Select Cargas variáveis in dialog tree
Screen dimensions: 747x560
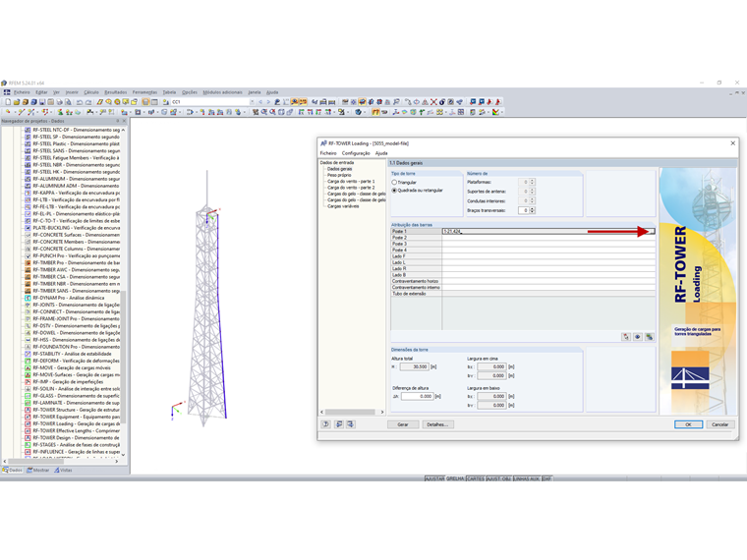(x=343, y=206)
